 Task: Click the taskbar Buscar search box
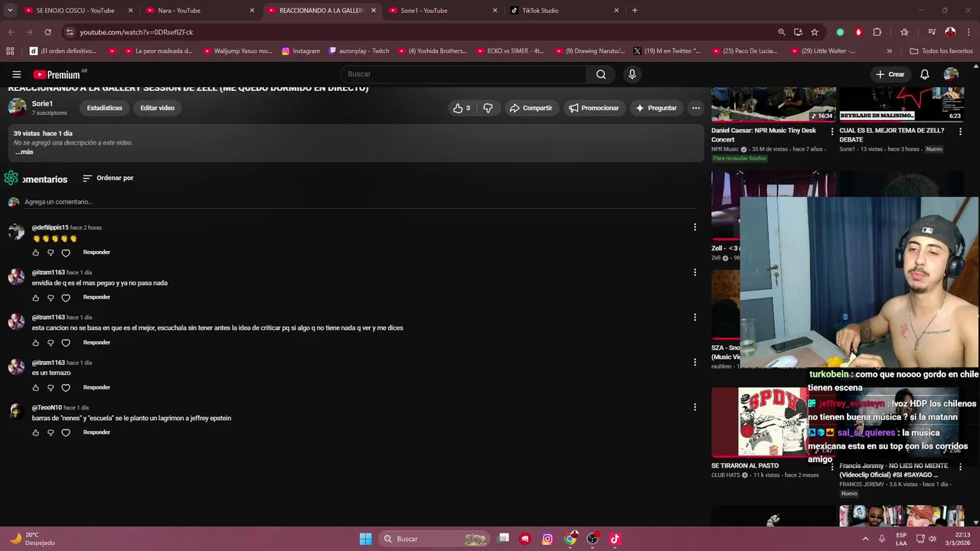click(434, 539)
